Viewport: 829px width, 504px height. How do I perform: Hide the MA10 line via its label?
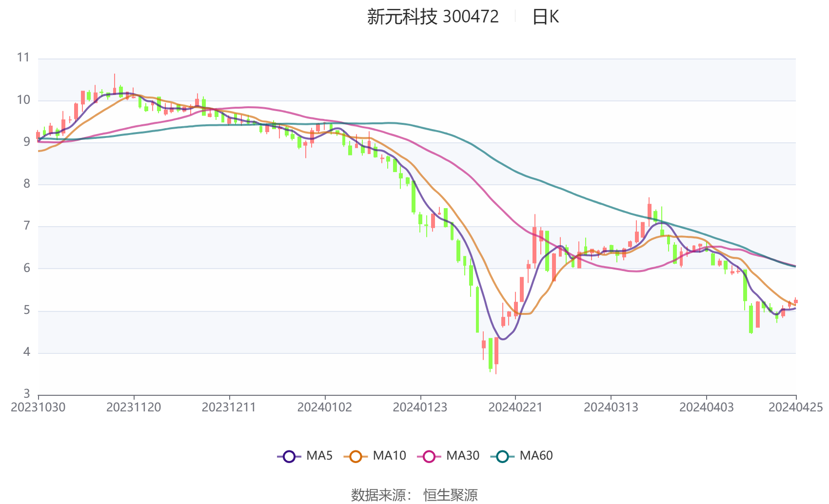click(x=389, y=456)
